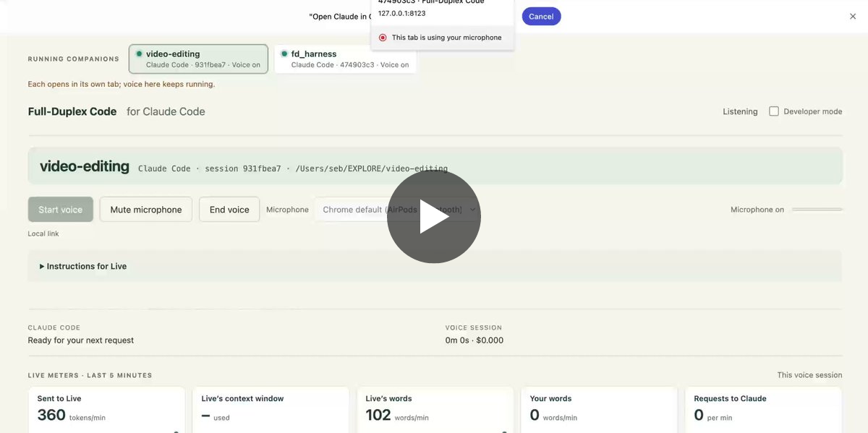Click the Sent to Live 360 tokens/min value
868x433 pixels.
pyautogui.click(x=71, y=416)
